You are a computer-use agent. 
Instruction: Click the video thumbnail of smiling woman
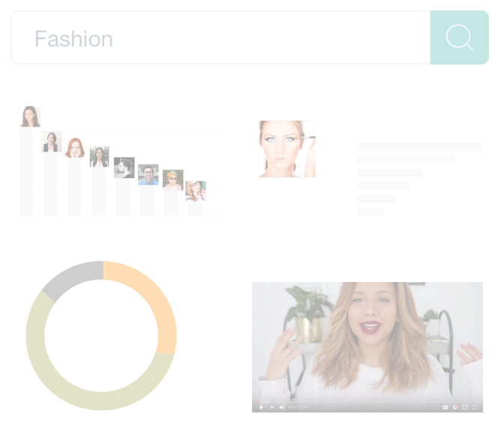pos(367,340)
